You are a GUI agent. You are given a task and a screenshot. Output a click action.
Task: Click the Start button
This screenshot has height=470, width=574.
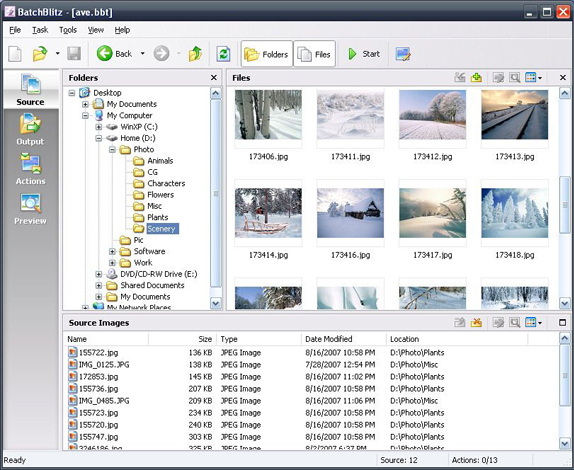(364, 54)
